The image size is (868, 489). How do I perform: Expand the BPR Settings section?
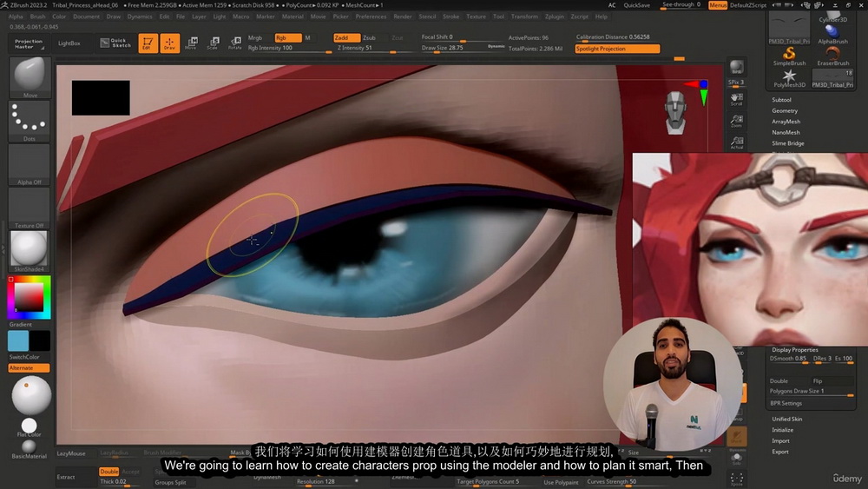[786, 403]
